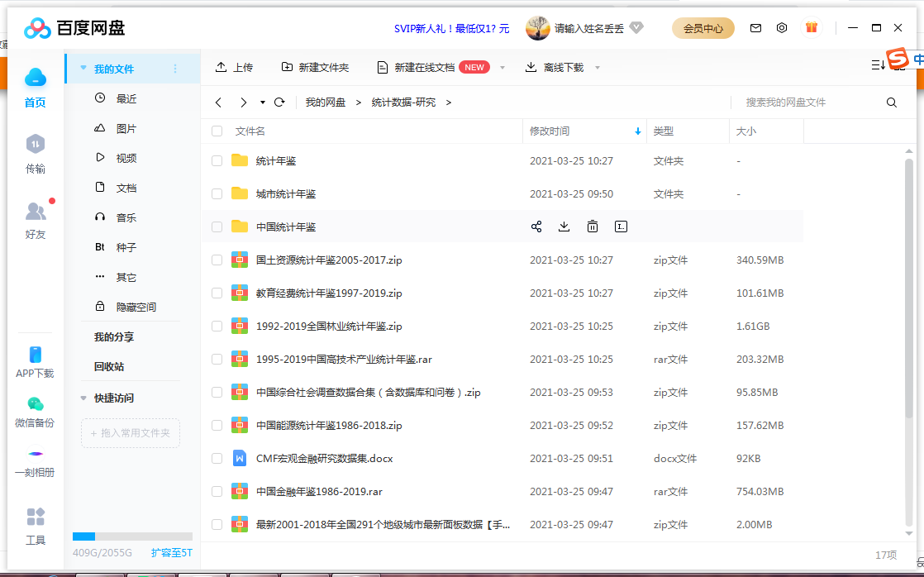Click the 我的网盘 breadcrumb link
Viewport: 924px width, 577px height.
(x=326, y=103)
